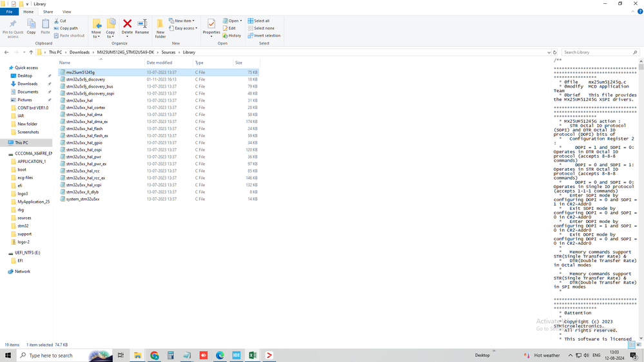Open Pictures in navigation pane
644x362 pixels.
(x=24, y=100)
